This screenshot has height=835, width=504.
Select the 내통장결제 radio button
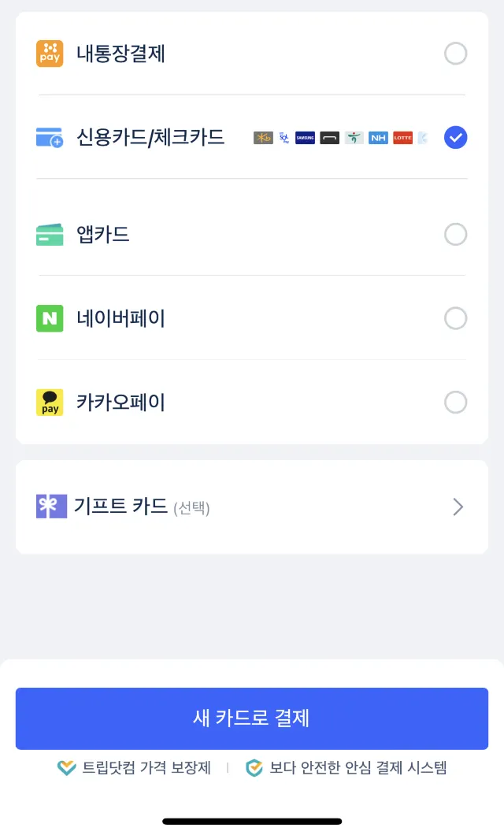[x=455, y=54]
